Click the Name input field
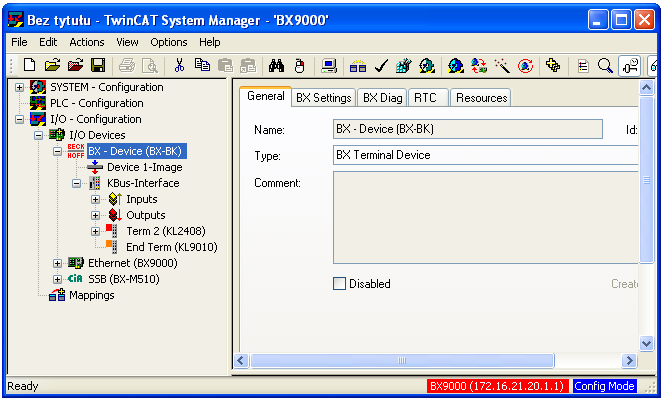Screen dimensions: 663x399 [468, 129]
